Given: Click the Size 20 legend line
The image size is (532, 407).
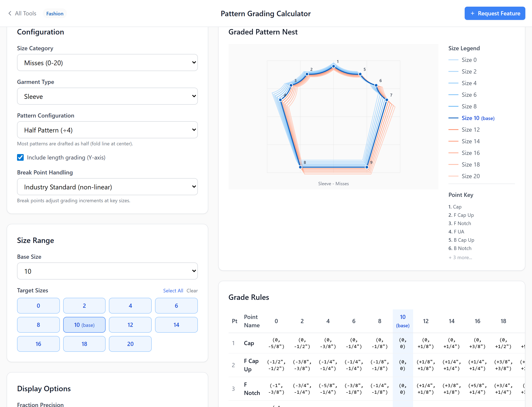Looking at the screenshot, I should coord(454,176).
